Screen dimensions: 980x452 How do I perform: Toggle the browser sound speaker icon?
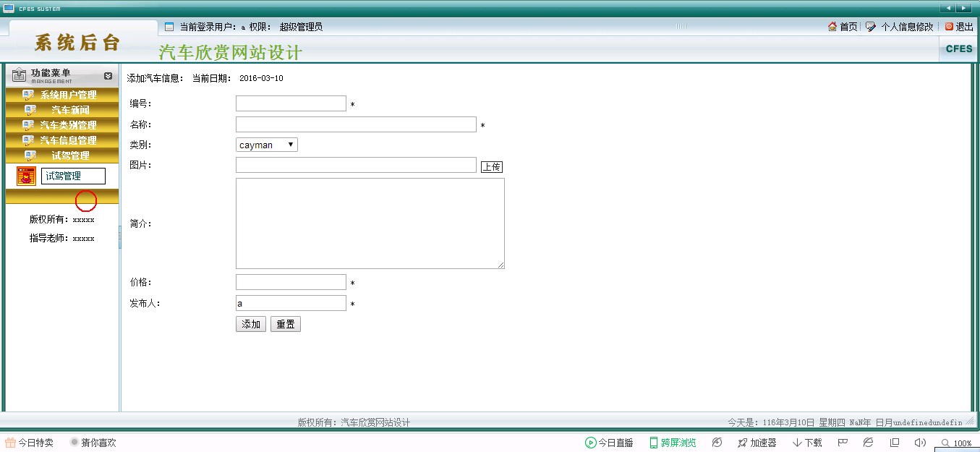[x=920, y=442]
